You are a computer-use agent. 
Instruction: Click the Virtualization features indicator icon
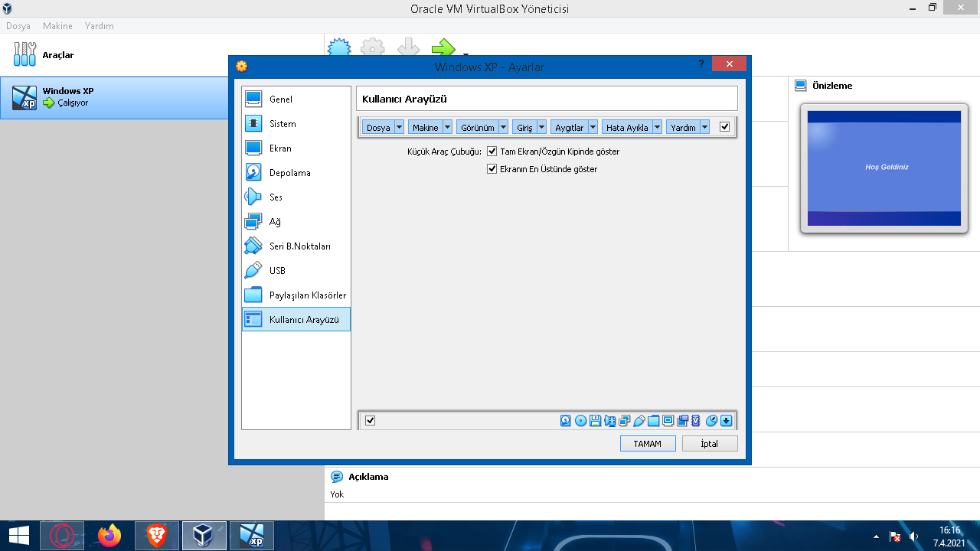(x=695, y=420)
